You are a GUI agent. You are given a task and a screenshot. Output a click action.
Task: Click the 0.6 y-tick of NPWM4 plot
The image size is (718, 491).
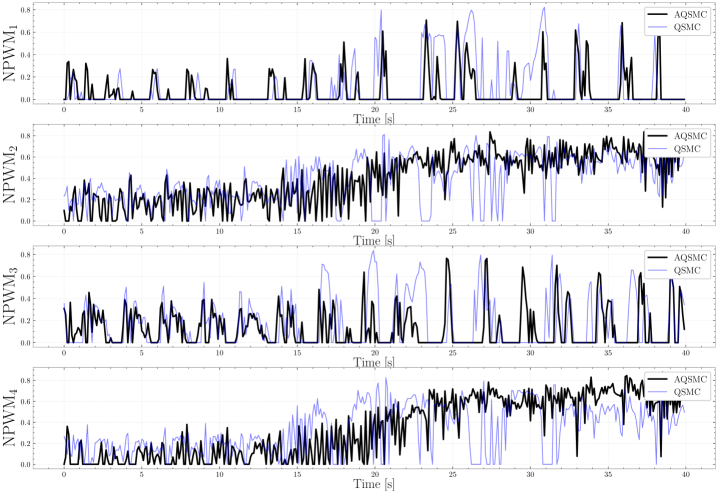(x=25, y=402)
